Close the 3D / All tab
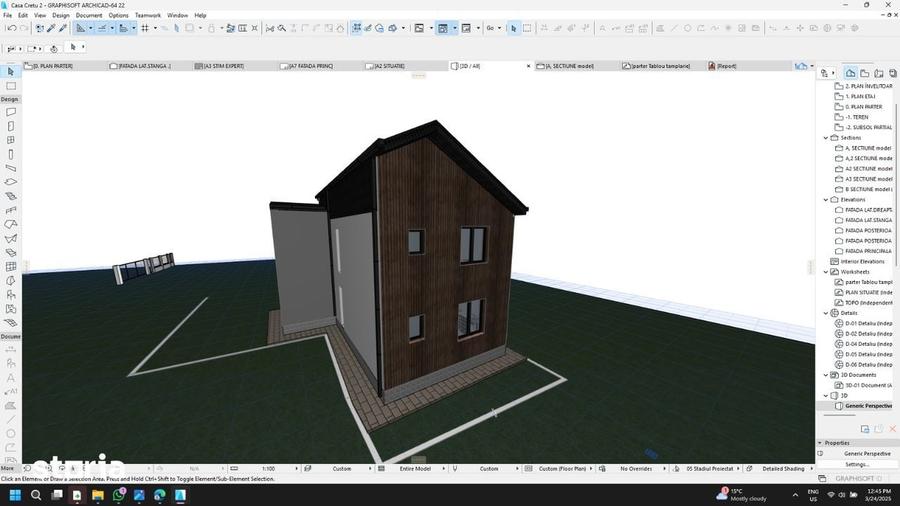The height and width of the screenshot is (506, 900). pyautogui.click(x=529, y=66)
